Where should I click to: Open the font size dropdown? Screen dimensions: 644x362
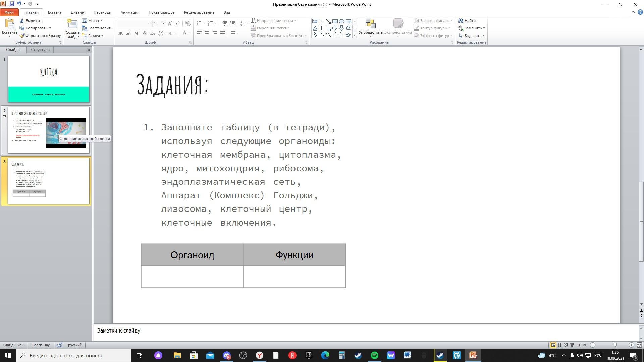pyautogui.click(x=163, y=23)
